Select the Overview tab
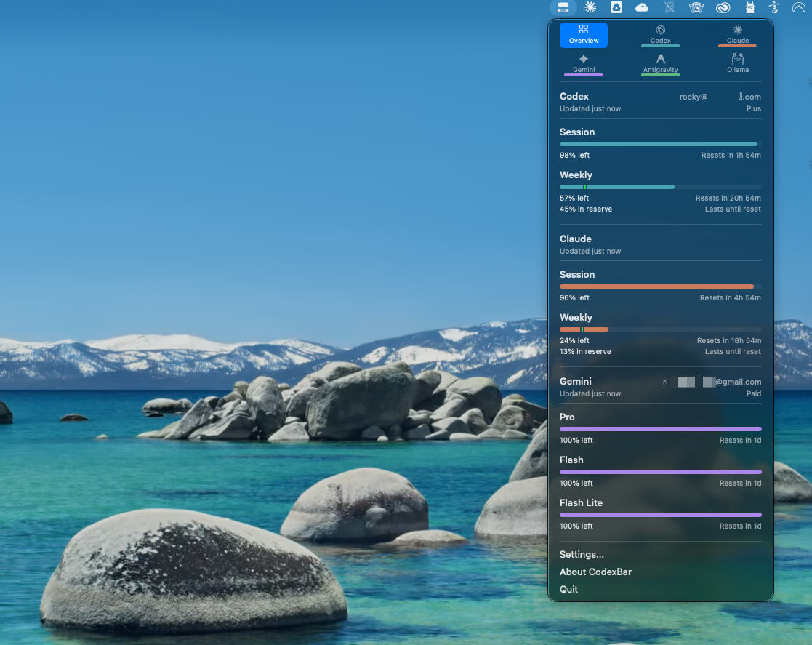Viewport: 812px width, 645px height. [x=584, y=35]
